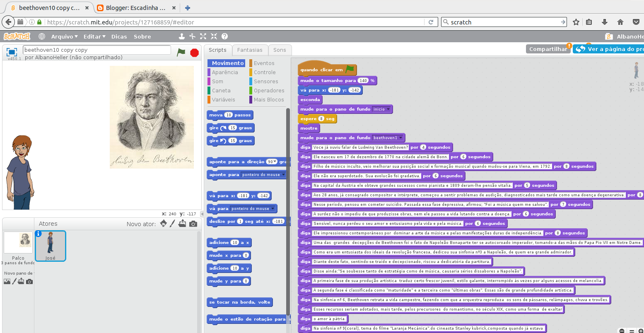Choose new sprite from library icon

(163, 224)
